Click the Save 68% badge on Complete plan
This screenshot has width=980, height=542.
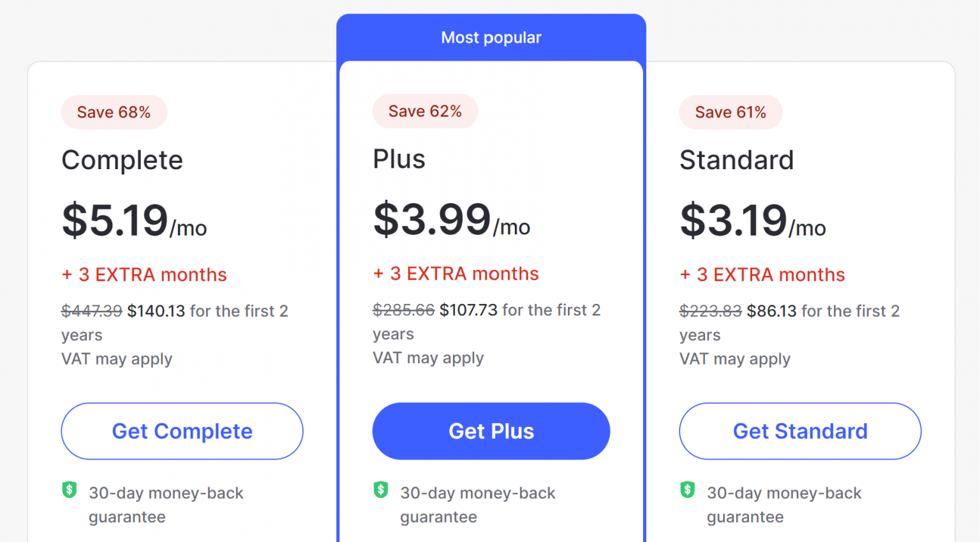point(114,112)
